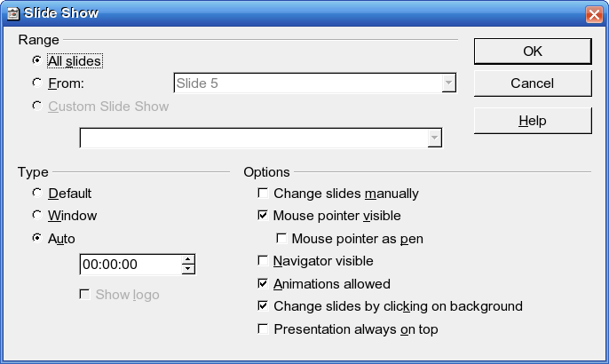Enable Mouse pointer as pen
Image resolution: width=609 pixels, height=364 pixels.
pos(281,238)
